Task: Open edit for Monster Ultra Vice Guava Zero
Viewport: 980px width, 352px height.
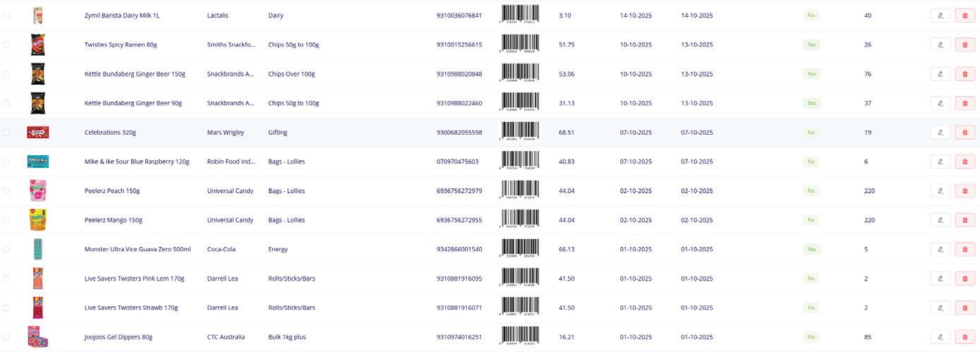Action: 940,249
